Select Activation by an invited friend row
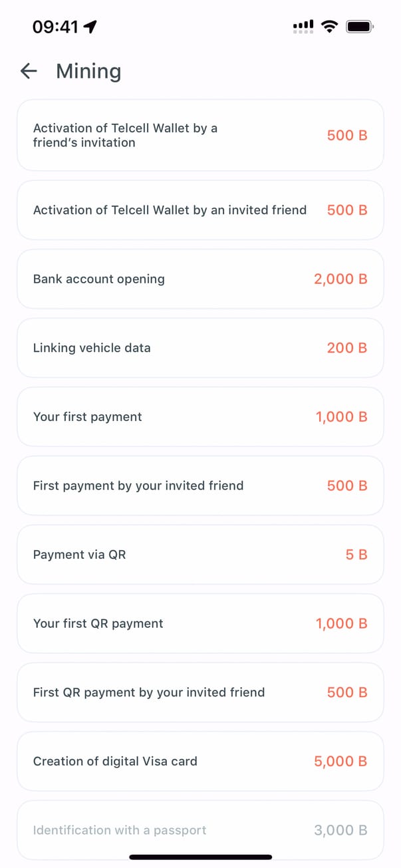401x868 pixels. point(200,210)
